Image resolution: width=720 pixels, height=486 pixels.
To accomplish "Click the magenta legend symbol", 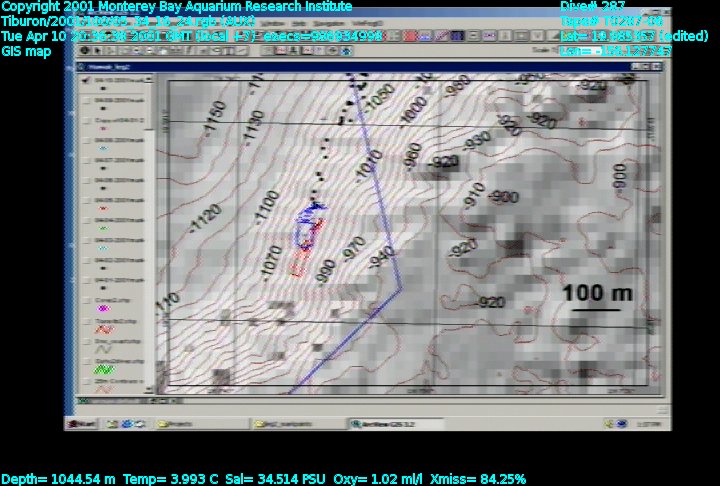I will click(104, 309).
